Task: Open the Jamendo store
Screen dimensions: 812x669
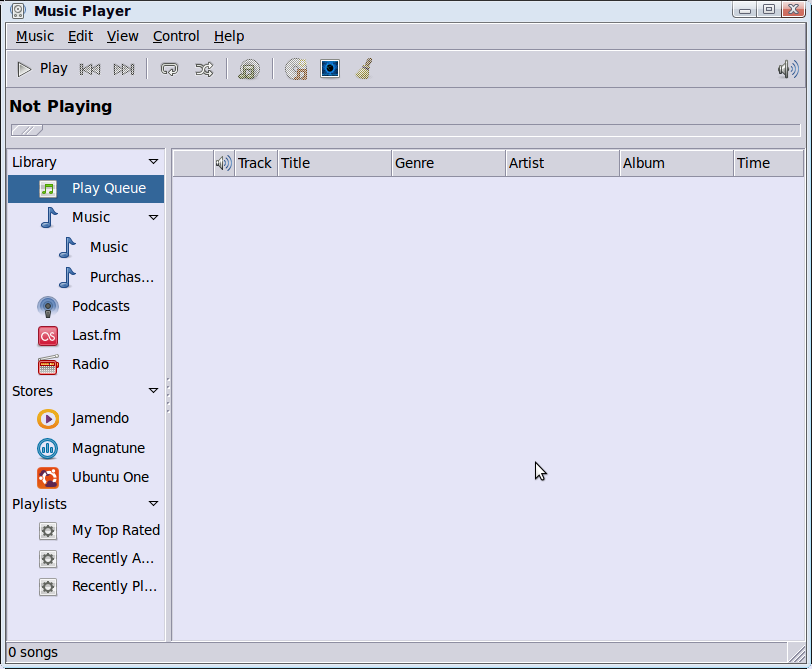Action: point(83,418)
